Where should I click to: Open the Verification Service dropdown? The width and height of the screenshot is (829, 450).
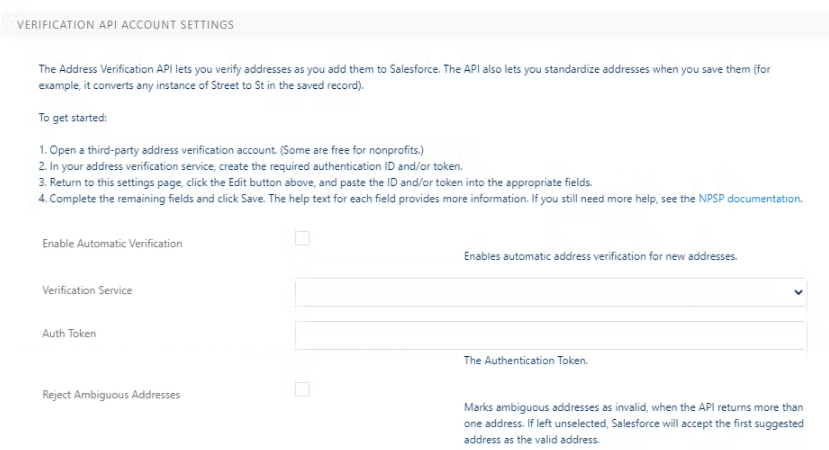[550, 291]
